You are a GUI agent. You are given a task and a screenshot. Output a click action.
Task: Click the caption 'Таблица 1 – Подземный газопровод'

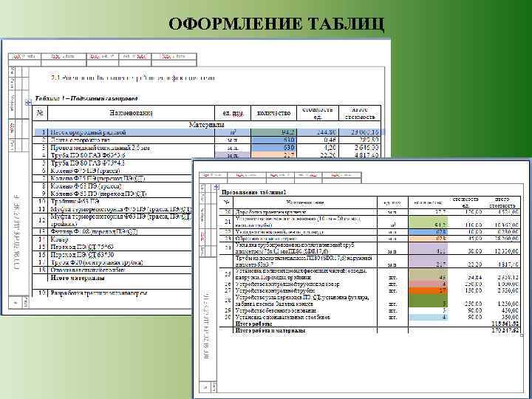[x=86, y=99]
